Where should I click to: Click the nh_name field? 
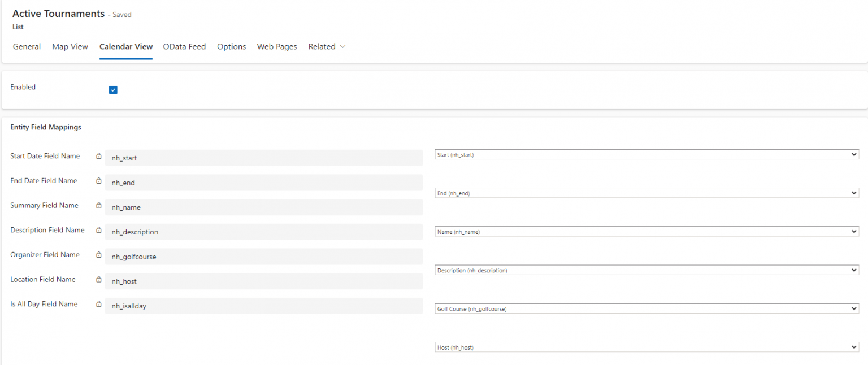(264, 207)
